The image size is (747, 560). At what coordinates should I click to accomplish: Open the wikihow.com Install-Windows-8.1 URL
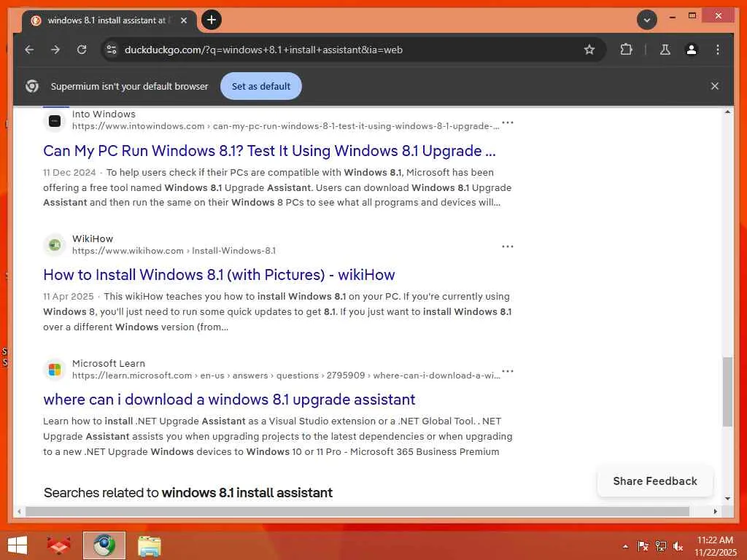(174, 251)
